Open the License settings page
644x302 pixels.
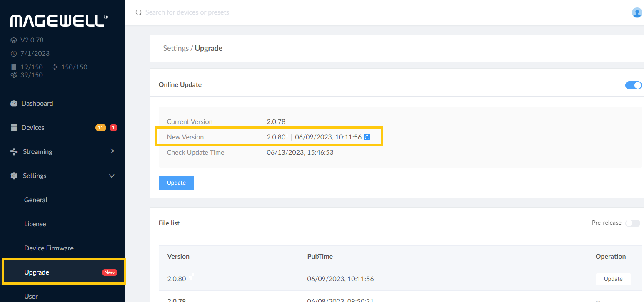(35, 224)
